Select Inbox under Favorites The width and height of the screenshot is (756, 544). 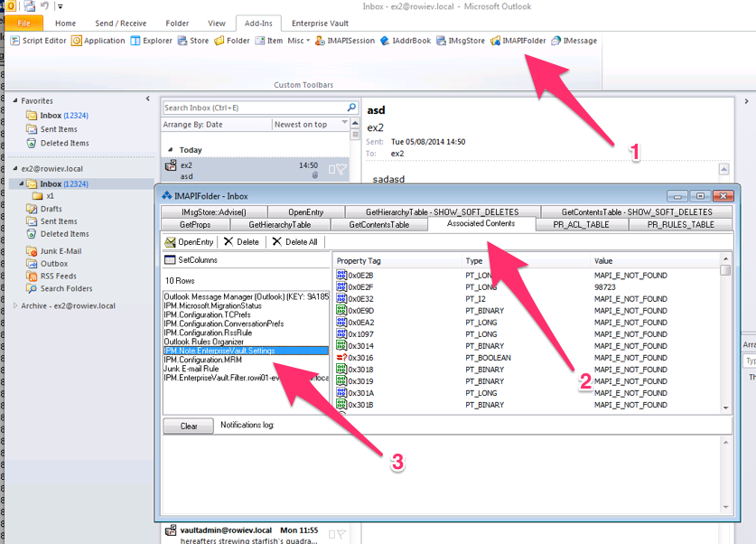pyautogui.click(x=63, y=116)
